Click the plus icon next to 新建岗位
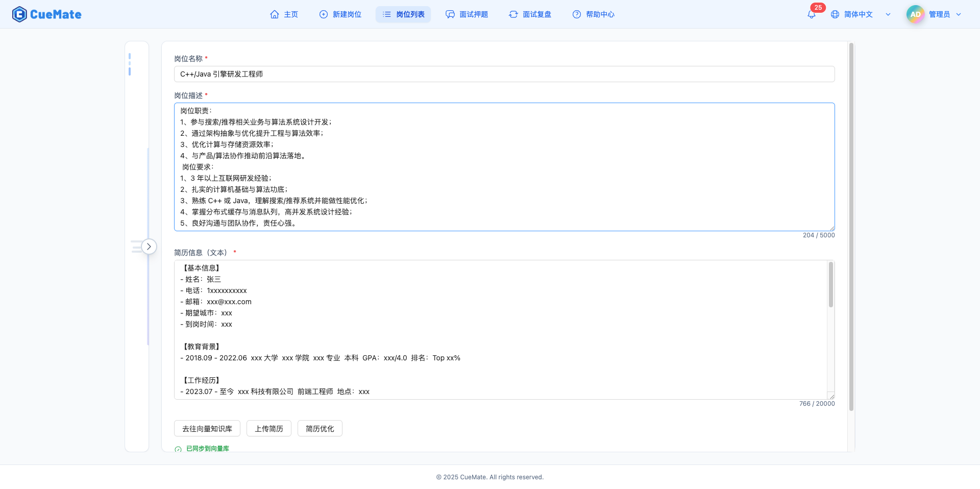980x489 pixels. [x=324, y=14]
